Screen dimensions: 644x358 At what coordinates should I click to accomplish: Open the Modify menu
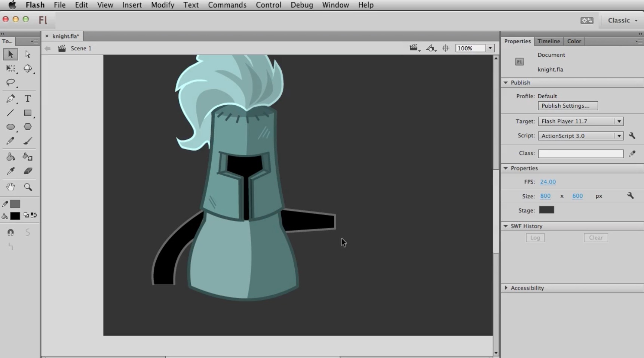click(x=162, y=5)
